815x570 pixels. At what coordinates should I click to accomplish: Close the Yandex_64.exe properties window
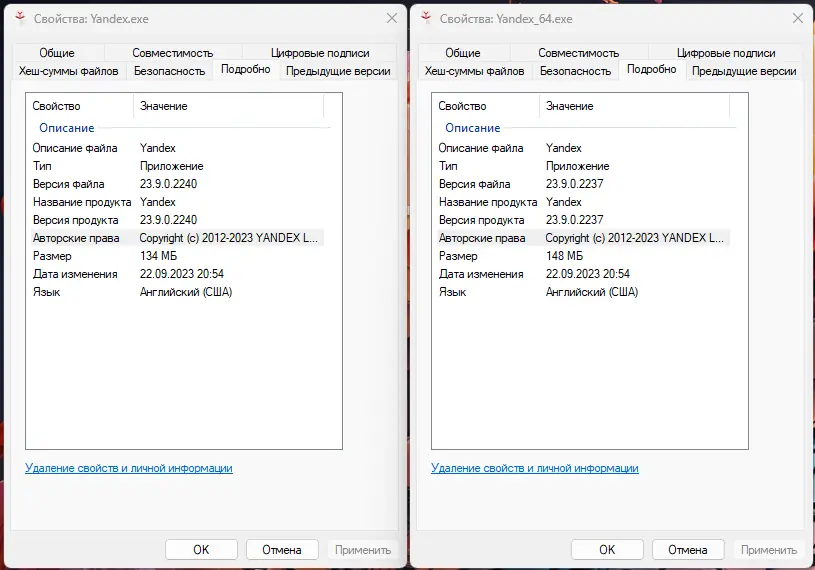[x=797, y=18]
